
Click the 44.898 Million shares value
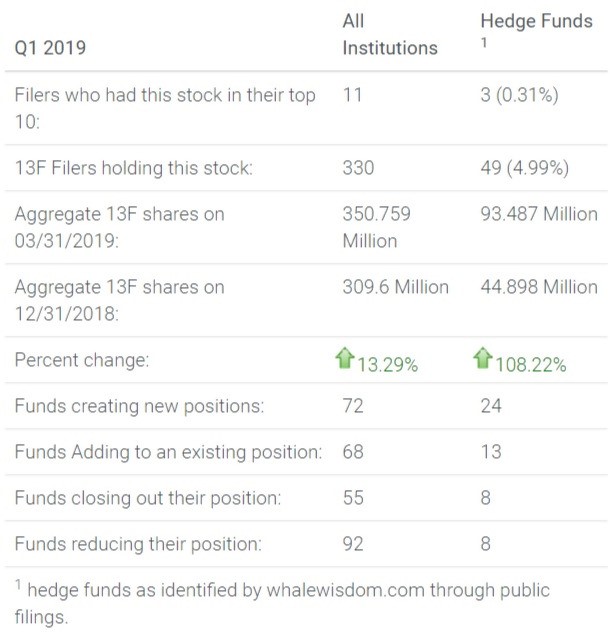[538, 287]
